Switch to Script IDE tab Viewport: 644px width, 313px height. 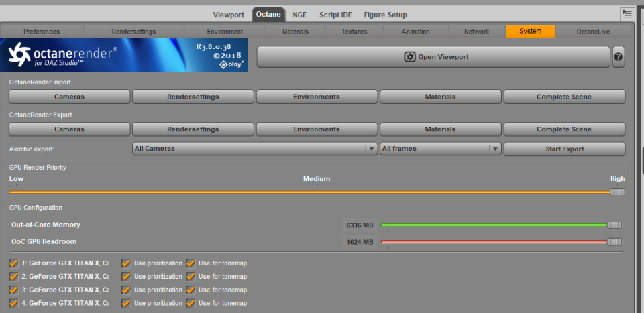click(335, 15)
